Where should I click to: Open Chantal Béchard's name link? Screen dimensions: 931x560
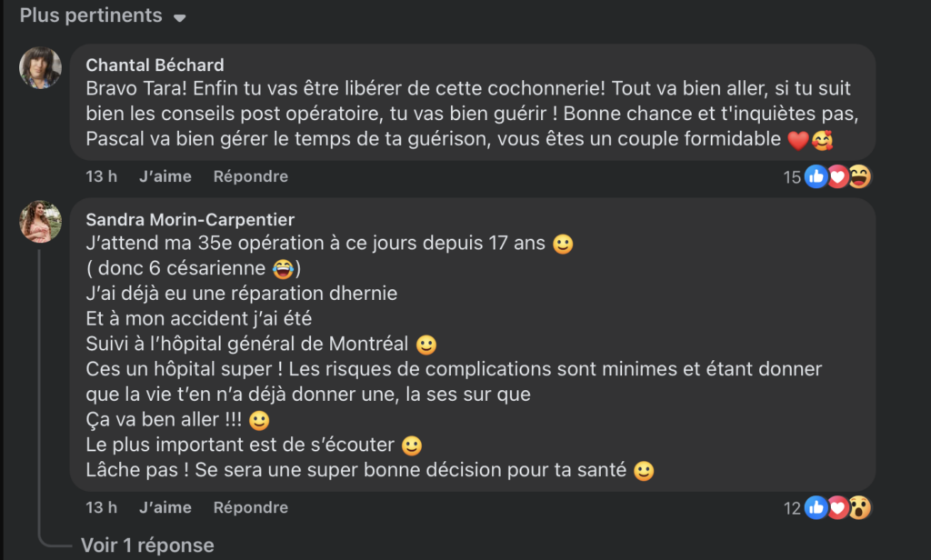click(x=155, y=65)
